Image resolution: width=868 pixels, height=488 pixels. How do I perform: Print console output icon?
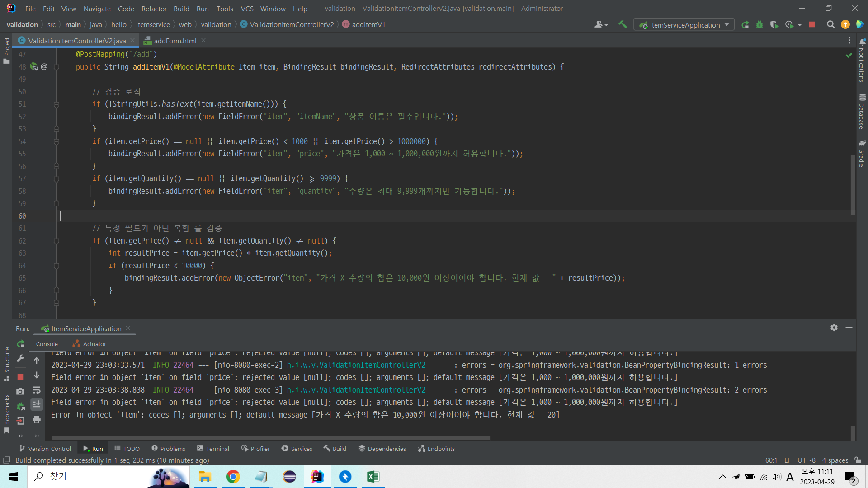37,420
